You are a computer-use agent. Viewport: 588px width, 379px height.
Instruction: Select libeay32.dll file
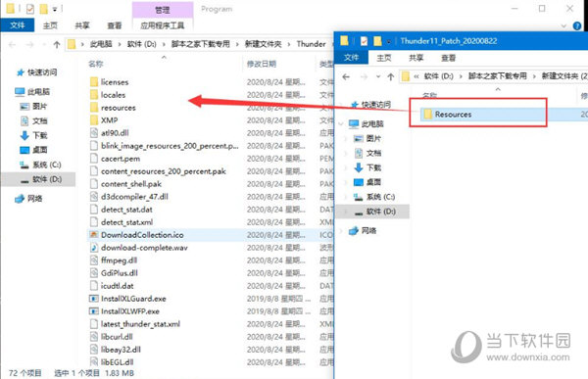(x=121, y=350)
